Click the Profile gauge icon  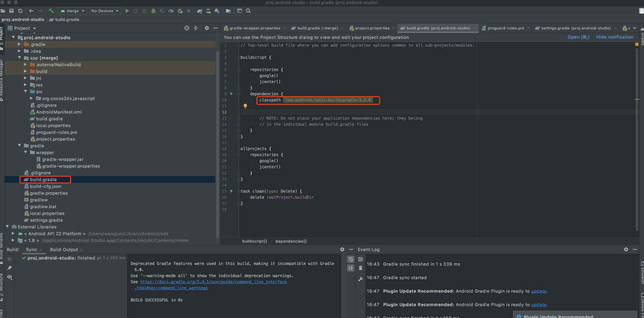[171, 11]
